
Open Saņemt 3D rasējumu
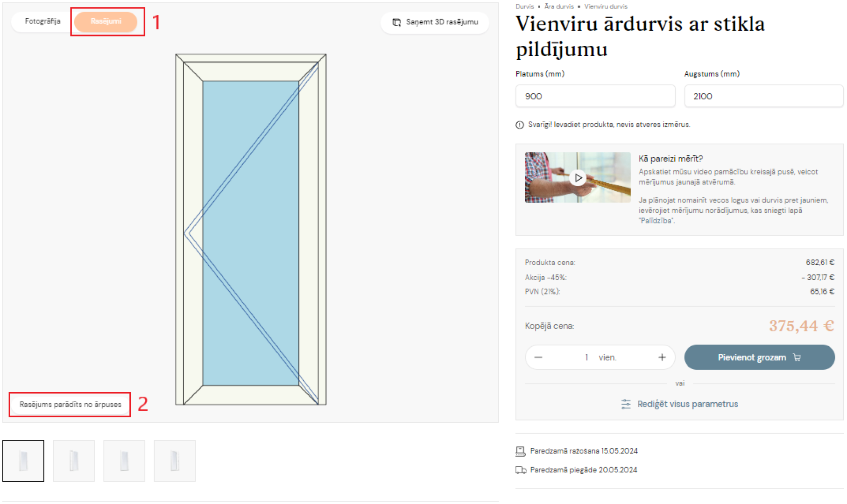coord(435,22)
